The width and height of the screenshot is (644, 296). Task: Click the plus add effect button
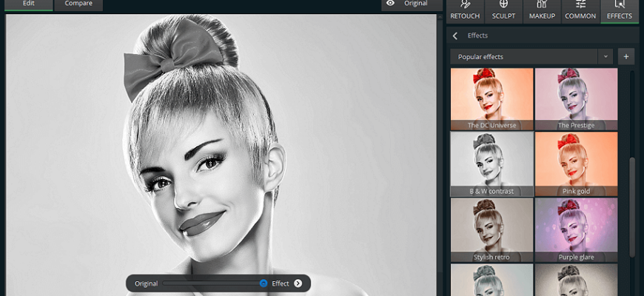tap(626, 57)
